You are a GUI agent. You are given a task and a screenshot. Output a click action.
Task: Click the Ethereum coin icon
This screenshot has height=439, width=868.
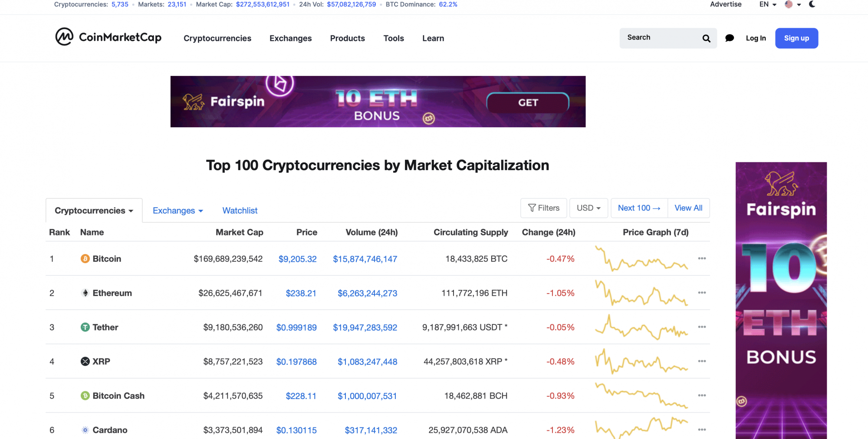[85, 293]
